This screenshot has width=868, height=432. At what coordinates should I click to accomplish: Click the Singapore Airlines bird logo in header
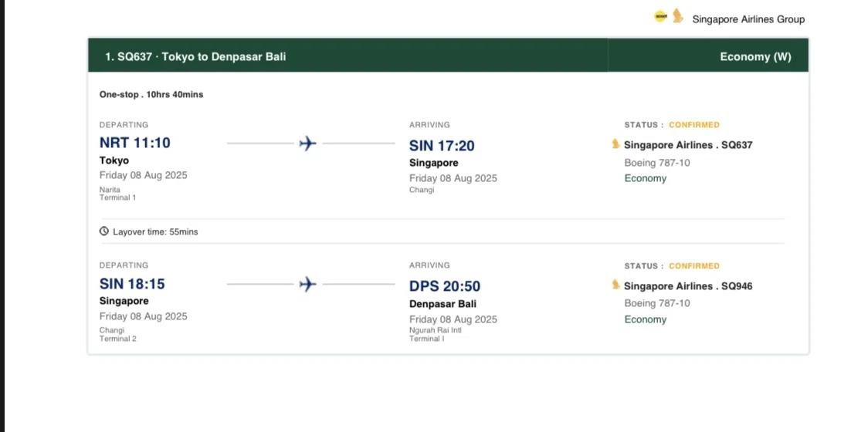[677, 16]
